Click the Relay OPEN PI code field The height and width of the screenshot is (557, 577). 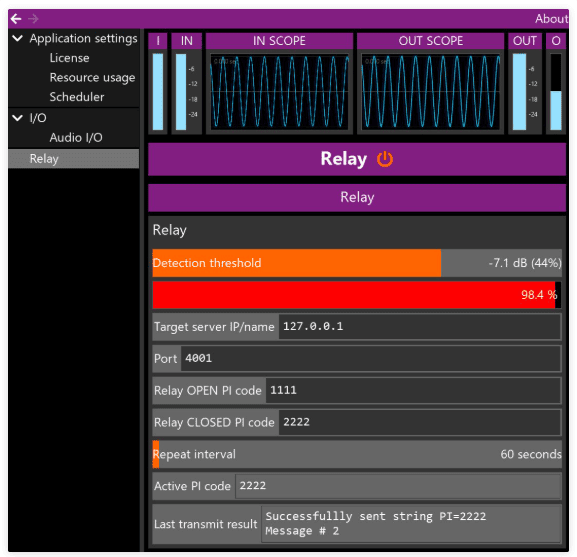[413, 390]
